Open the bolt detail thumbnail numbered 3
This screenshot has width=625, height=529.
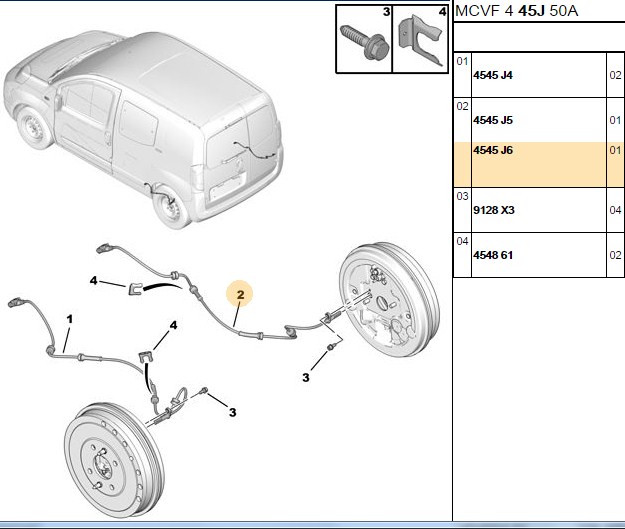click(364, 39)
